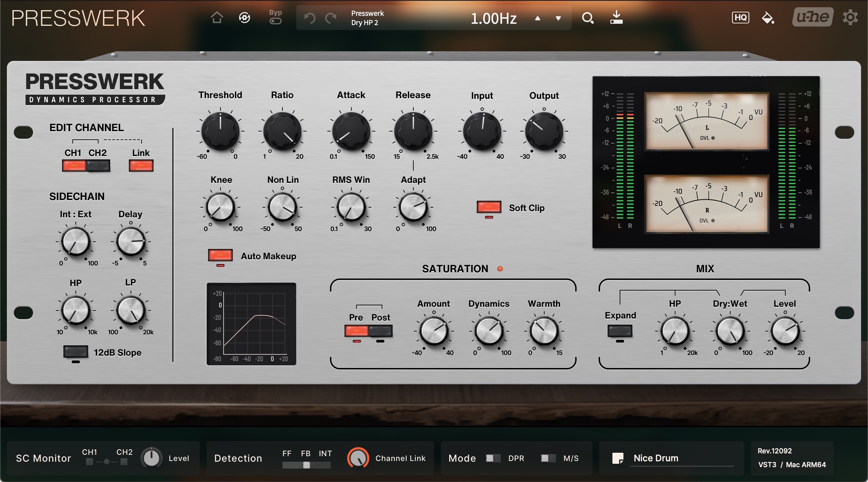Click the sidechain Int : Ext knob
This screenshot has height=482, width=868.
(x=76, y=241)
